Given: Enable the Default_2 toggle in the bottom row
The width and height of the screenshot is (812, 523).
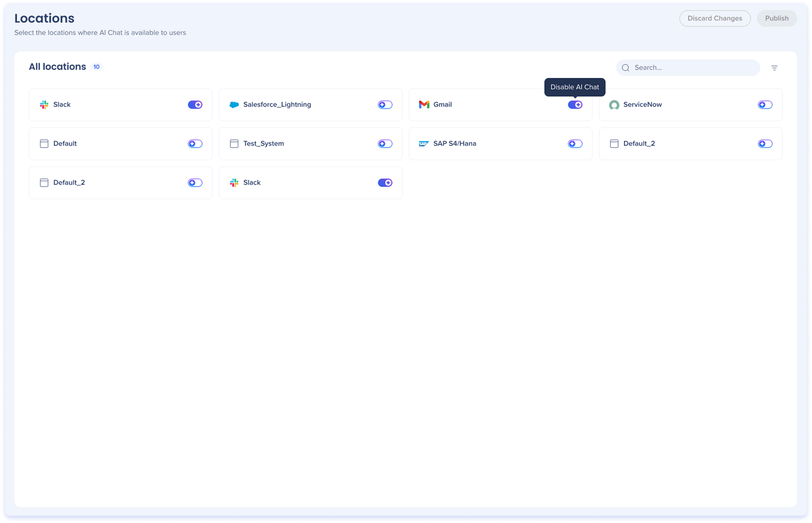Looking at the screenshot, I should tap(195, 183).
